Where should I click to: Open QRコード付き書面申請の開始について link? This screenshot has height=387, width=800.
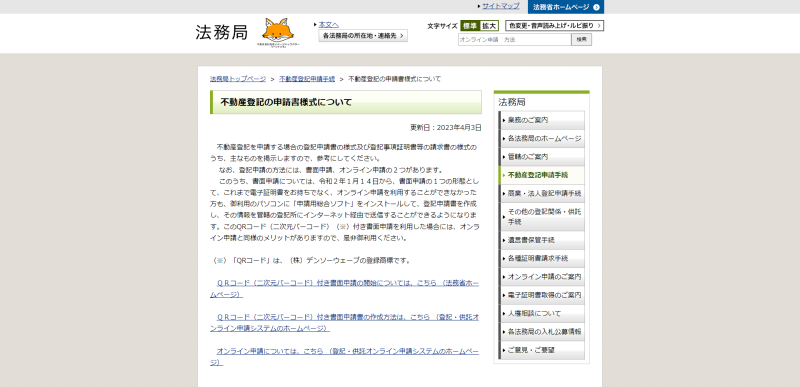[344, 289]
